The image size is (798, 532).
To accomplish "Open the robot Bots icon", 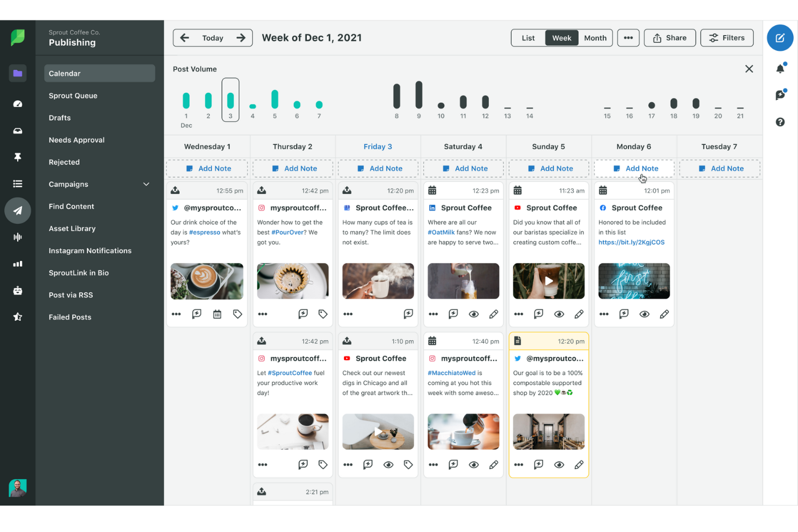I will click(x=18, y=291).
